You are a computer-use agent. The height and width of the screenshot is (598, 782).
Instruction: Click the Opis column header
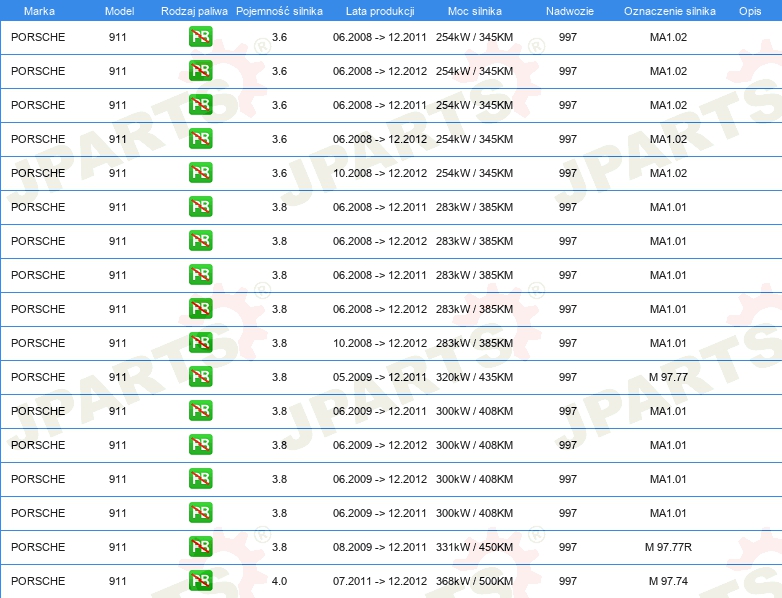point(750,11)
